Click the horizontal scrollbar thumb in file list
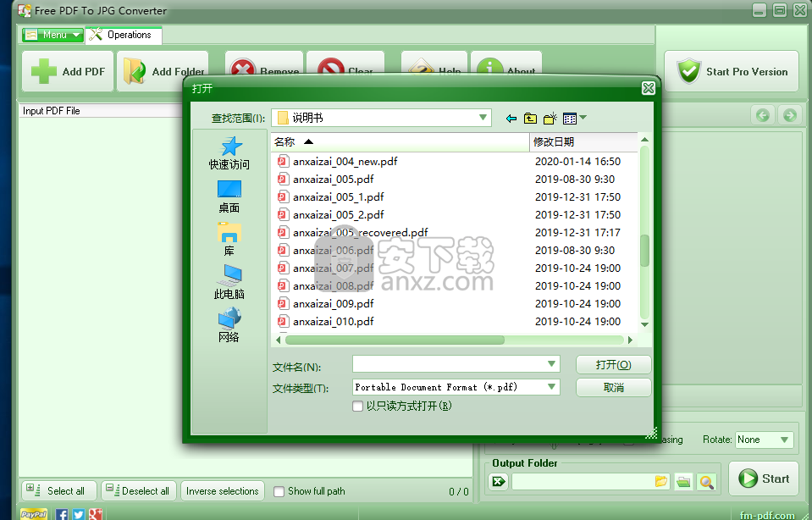The width and height of the screenshot is (812, 520). [395, 340]
